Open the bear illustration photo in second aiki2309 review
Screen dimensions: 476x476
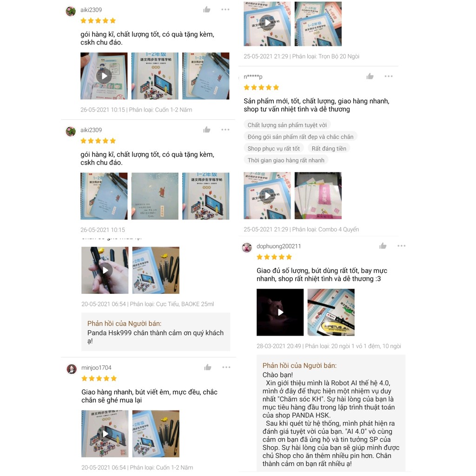(155, 196)
